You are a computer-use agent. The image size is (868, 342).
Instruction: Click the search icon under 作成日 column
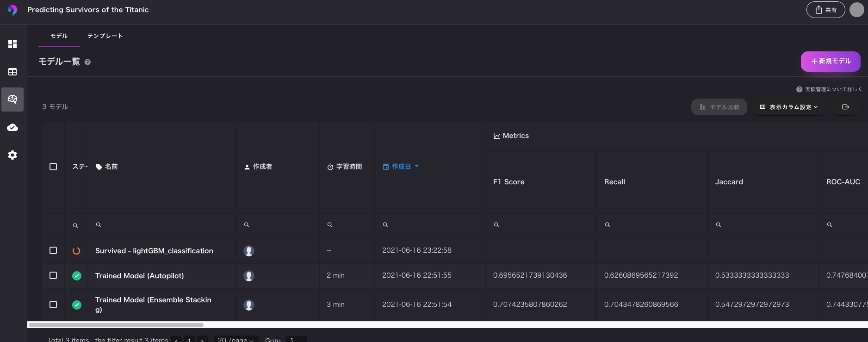pos(385,225)
